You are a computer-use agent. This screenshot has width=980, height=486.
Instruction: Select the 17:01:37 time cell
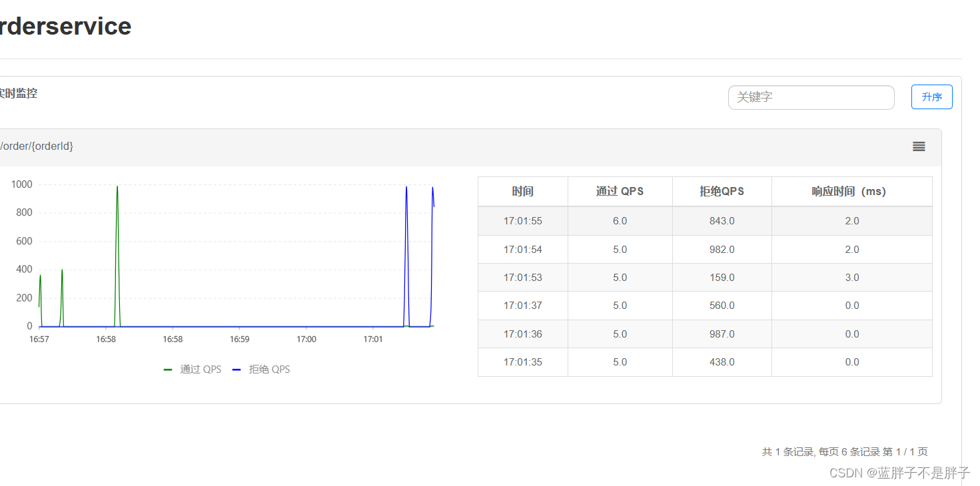tap(523, 306)
